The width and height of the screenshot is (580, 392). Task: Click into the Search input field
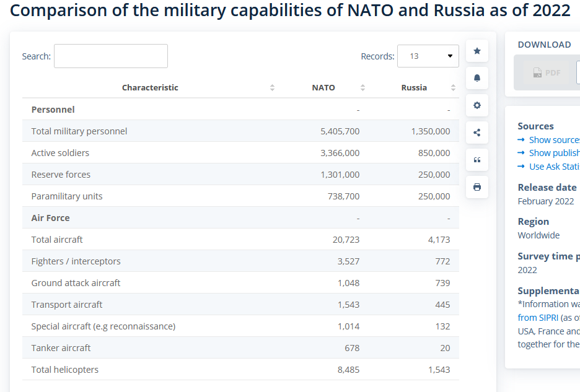pos(110,56)
